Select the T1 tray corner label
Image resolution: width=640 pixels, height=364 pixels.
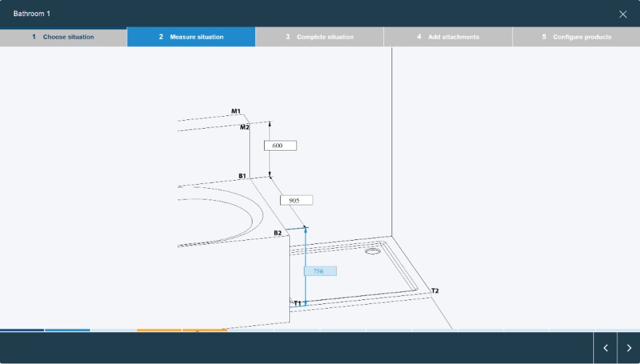297,303
